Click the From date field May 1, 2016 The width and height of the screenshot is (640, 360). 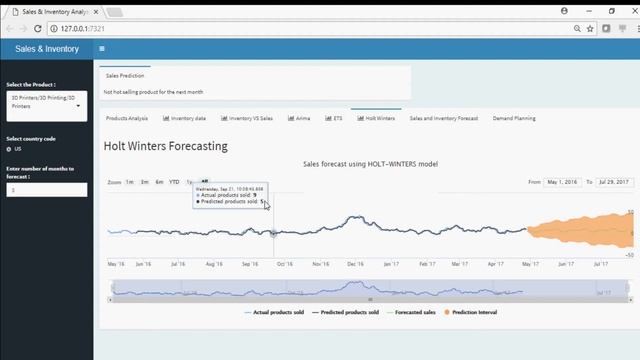(x=562, y=182)
